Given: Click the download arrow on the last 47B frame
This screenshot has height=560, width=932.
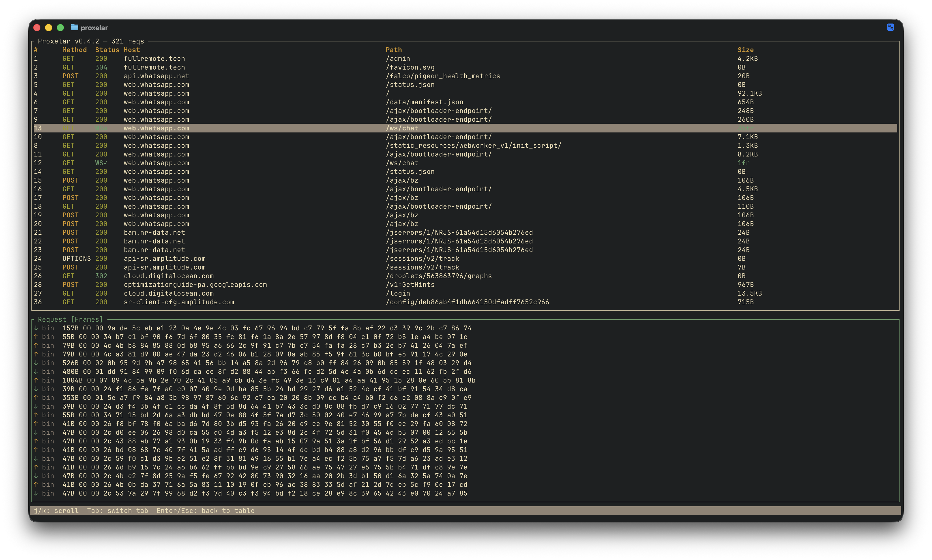Looking at the screenshot, I should (36, 493).
